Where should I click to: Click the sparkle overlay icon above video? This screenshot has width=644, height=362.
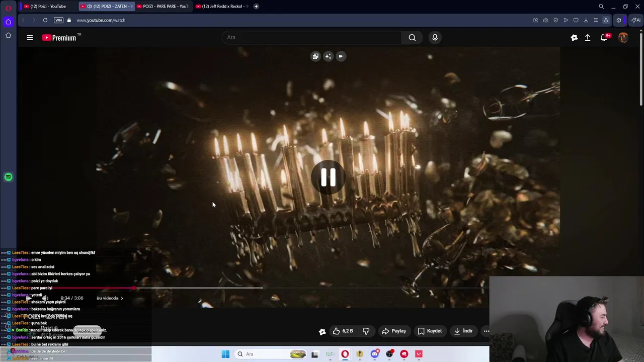click(328, 56)
